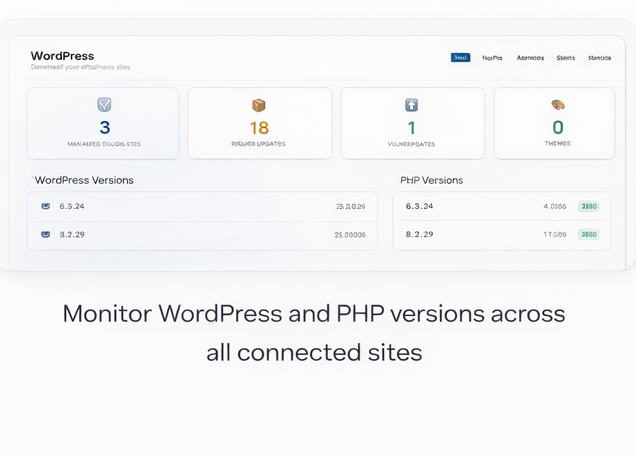Click the THEMES label under the 0
The height and width of the screenshot is (456, 636).
coord(558,143)
